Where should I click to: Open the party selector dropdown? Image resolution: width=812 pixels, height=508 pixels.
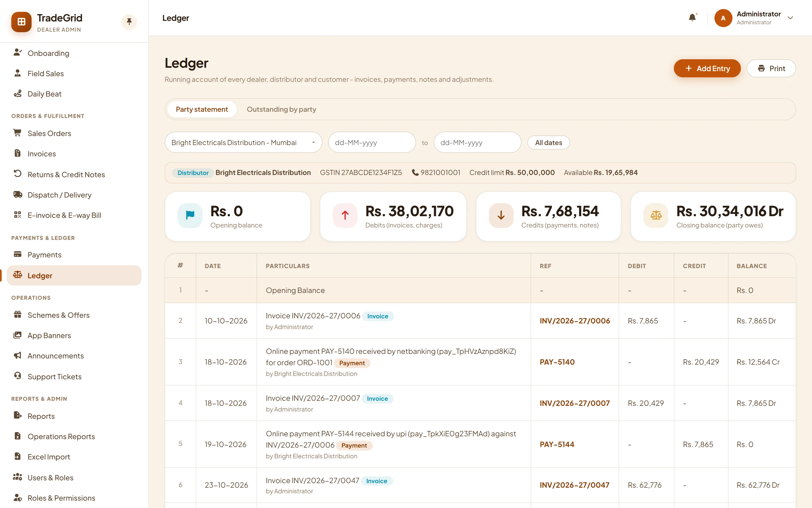point(243,143)
